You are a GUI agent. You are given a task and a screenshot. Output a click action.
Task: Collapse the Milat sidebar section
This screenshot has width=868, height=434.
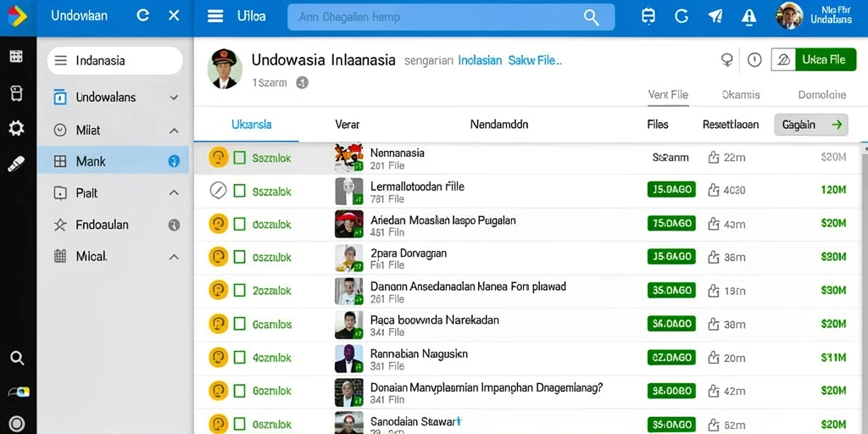(174, 131)
